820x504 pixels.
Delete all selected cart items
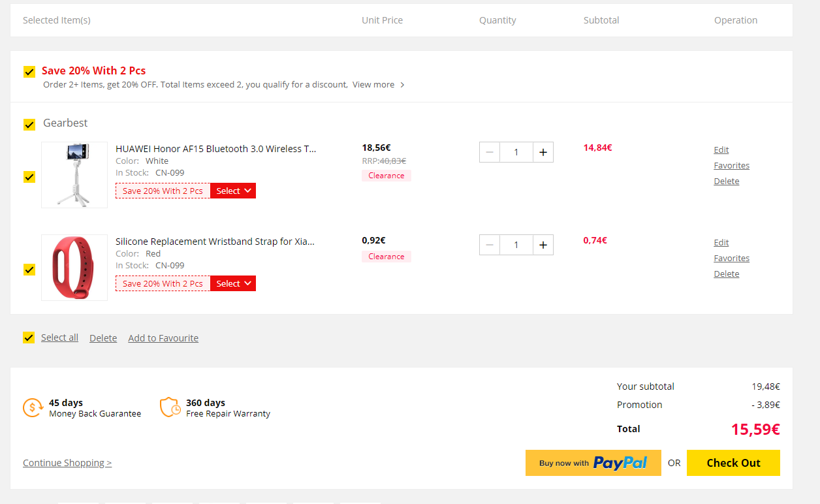(x=103, y=338)
